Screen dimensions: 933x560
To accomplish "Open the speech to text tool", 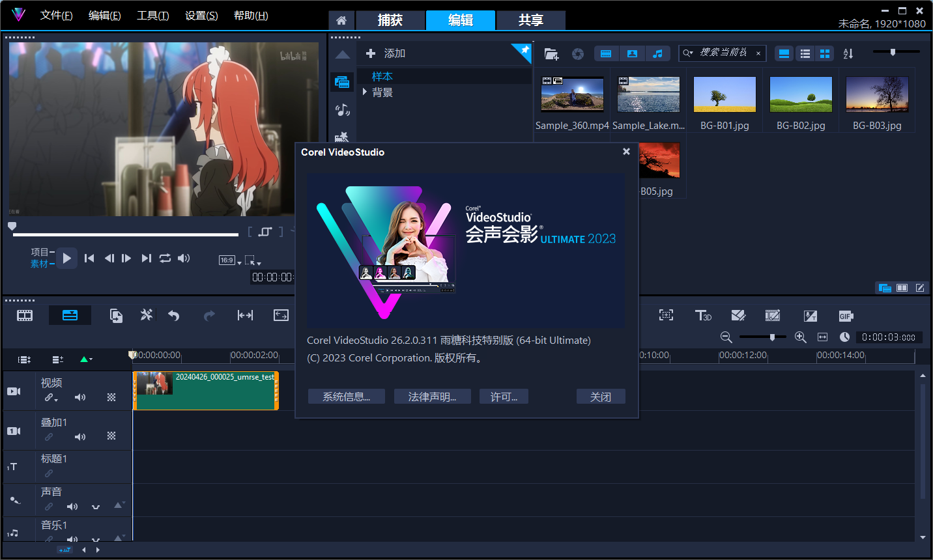I will 810,316.
